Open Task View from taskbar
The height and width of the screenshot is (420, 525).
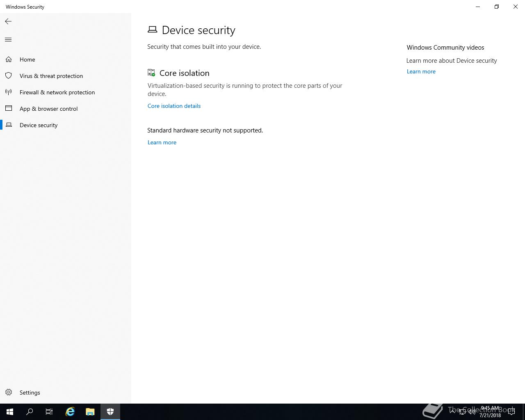tap(49, 412)
